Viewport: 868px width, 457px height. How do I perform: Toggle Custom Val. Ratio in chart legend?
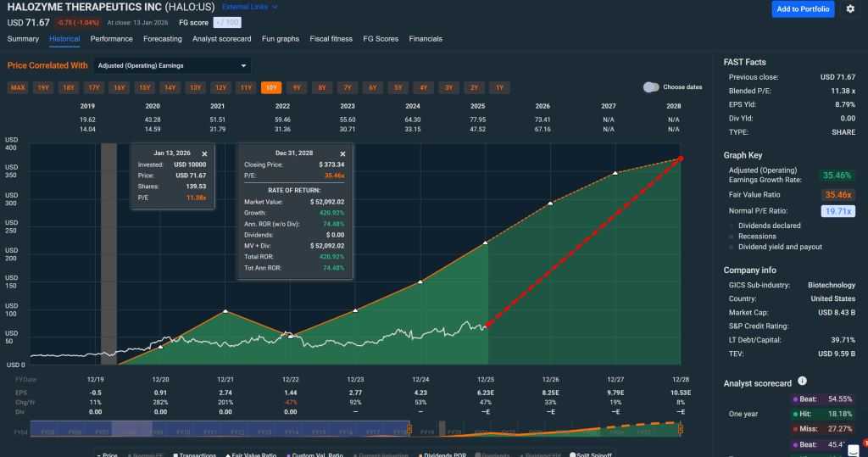315,454
